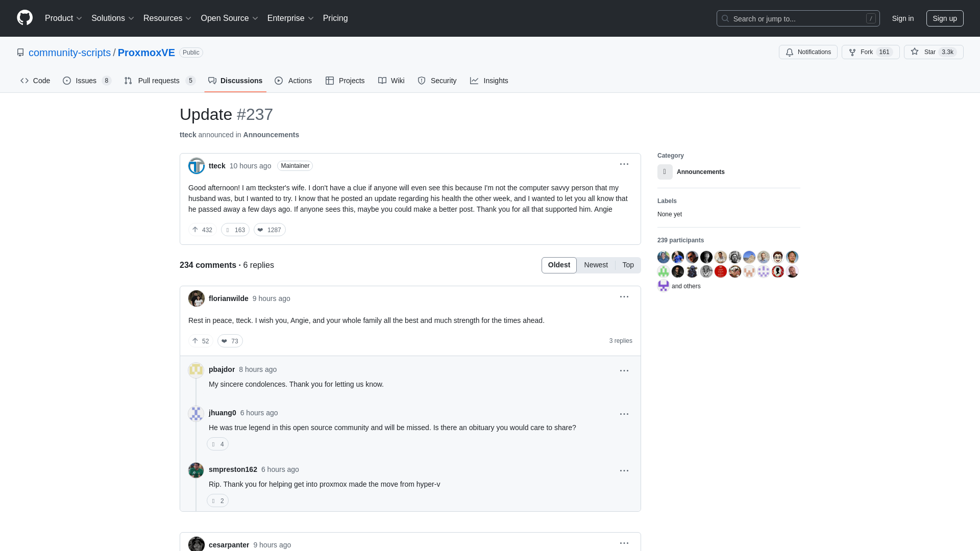Switch to the Issues tab
The width and height of the screenshot is (980, 551).
coord(87,81)
